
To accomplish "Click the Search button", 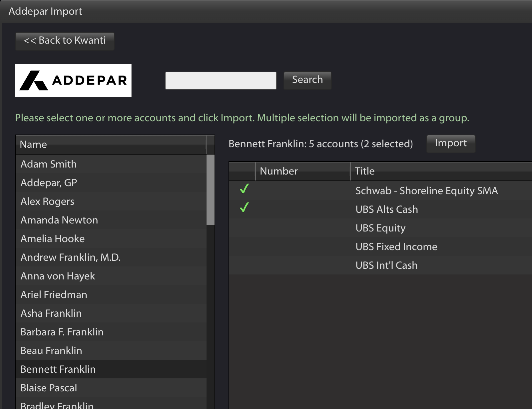I will pyautogui.click(x=307, y=80).
